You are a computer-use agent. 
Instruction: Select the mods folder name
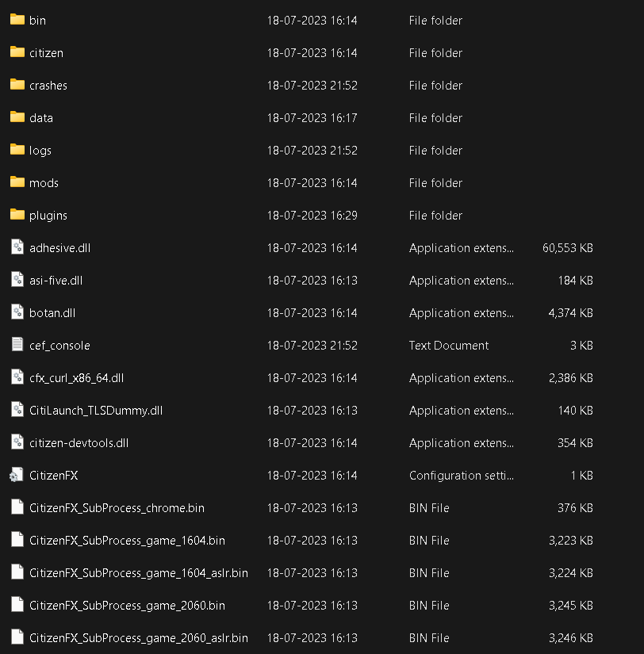coord(44,183)
